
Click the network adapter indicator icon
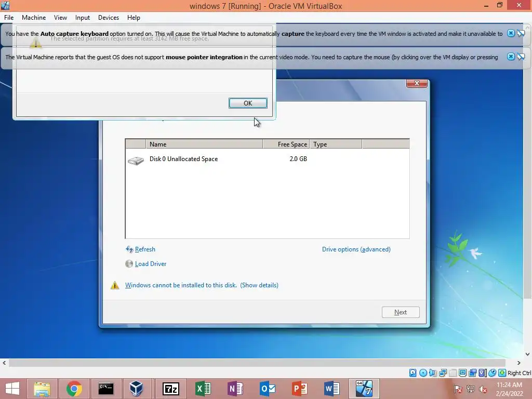(x=443, y=373)
